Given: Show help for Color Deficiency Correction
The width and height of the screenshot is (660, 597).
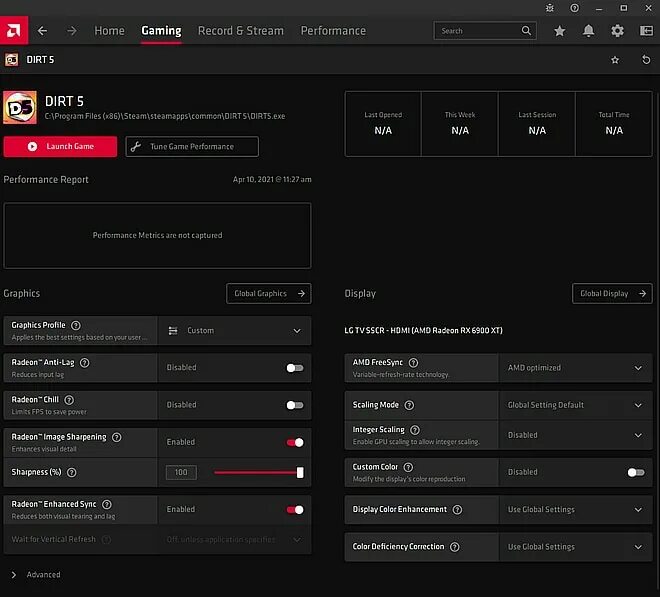Looking at the screenshot, I should 455,547.
